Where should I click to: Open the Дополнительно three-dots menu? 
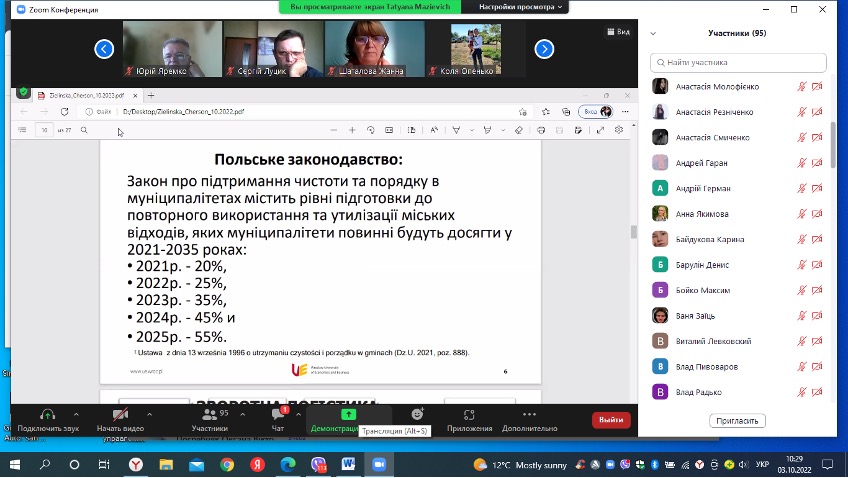(x=529, y=420)
